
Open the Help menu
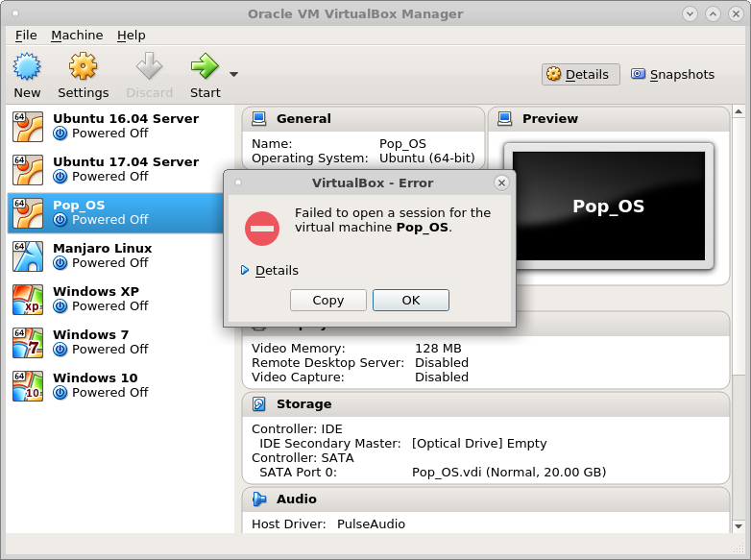click(x=132, y=35)
